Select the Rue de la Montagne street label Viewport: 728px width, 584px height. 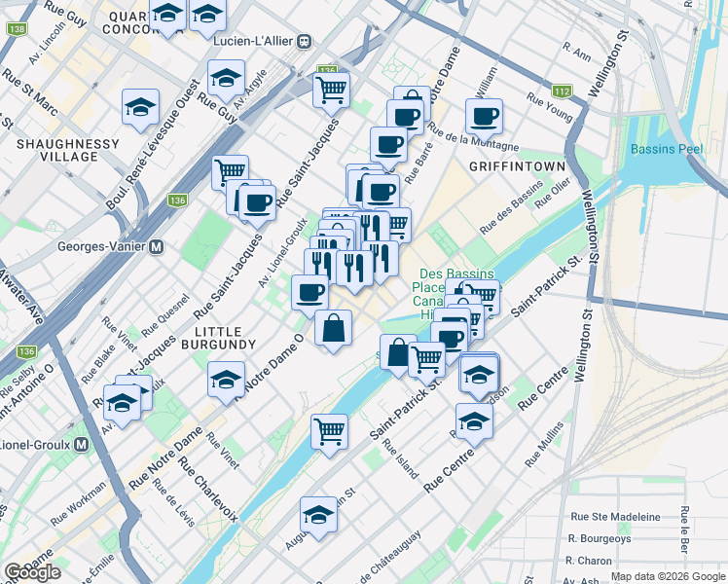point(473,137)
